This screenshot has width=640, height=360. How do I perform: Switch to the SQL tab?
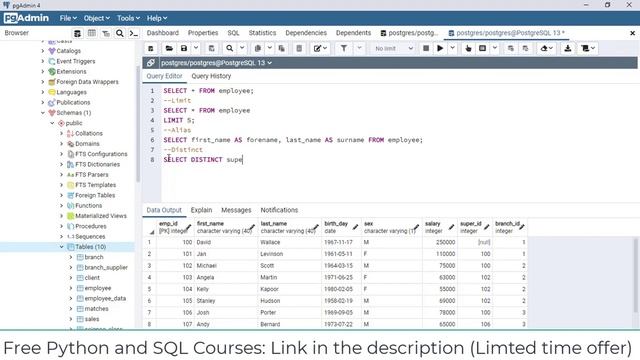point(233,33)
